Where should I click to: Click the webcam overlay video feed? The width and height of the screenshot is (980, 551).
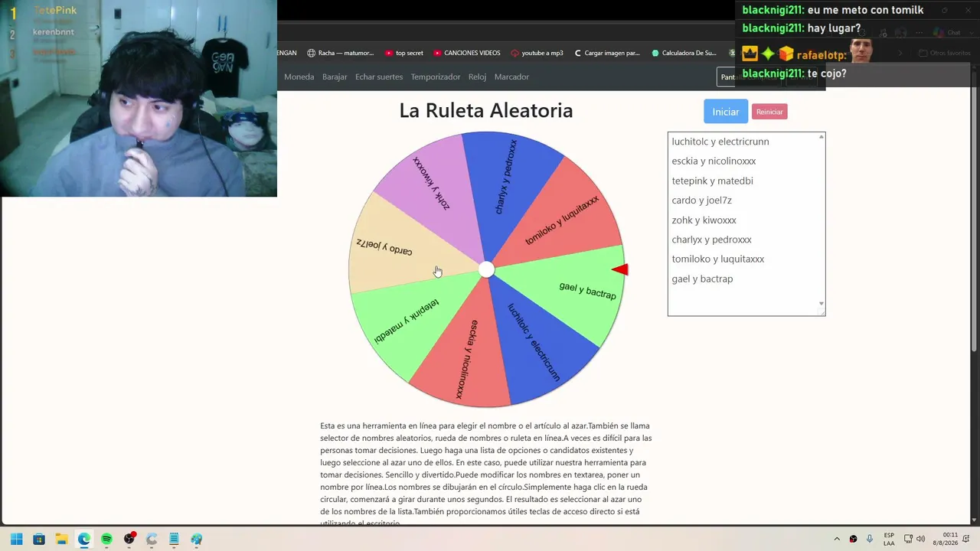click(x=139, y=99)
